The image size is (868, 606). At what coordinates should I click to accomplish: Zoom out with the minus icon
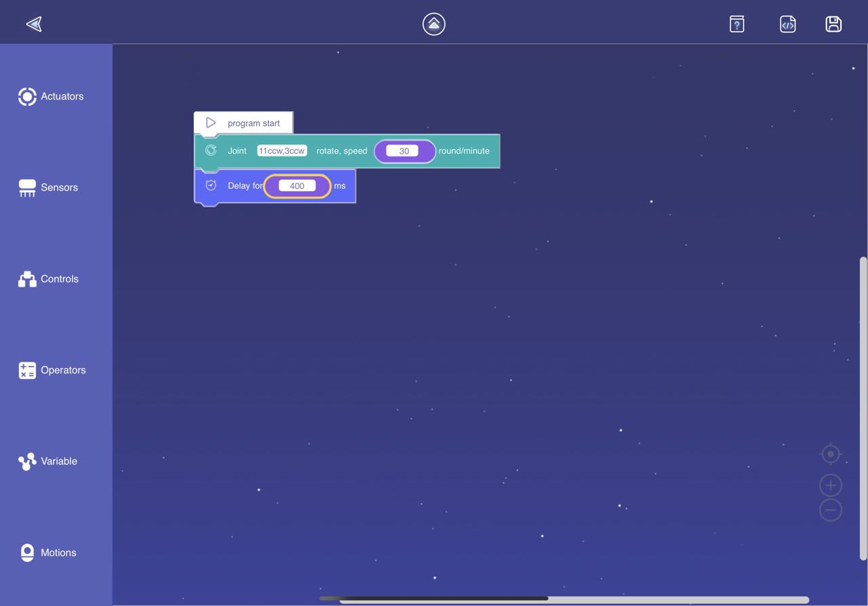pos(831,510)
